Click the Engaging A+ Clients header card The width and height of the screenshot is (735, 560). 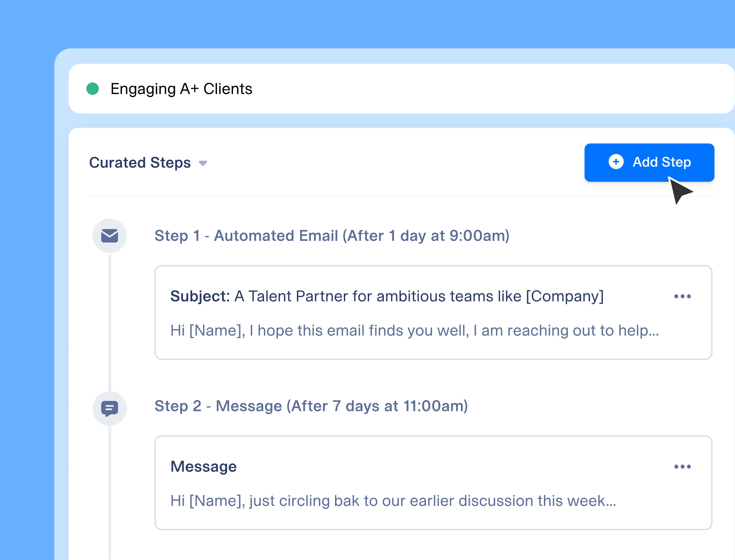(466, 89)
